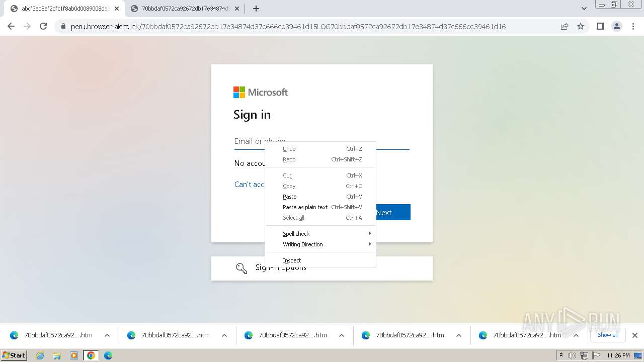644x362 pixels.
Task: Expand the Spell check submenu
Action: click(x=320, y=234)
